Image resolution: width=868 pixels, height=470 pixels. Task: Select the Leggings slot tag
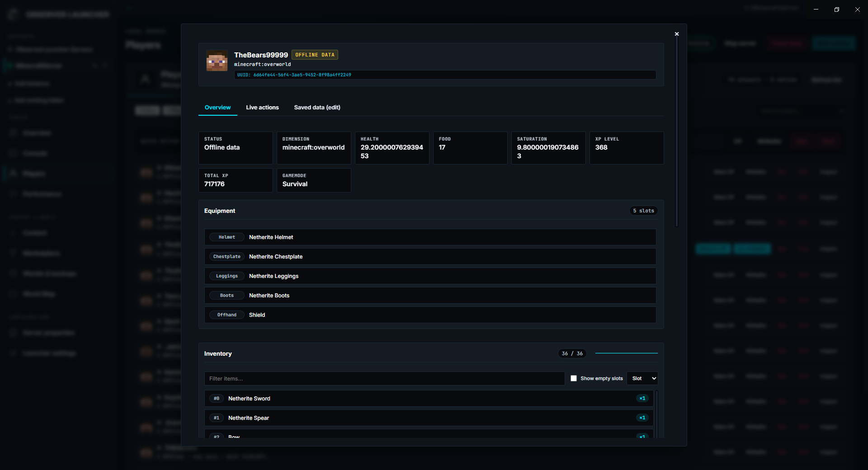(227, 276)
